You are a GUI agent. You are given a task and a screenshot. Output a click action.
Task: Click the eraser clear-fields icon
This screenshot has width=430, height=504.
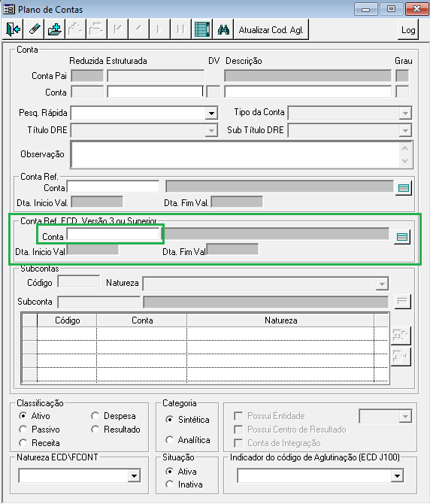(x=35, y=29)
